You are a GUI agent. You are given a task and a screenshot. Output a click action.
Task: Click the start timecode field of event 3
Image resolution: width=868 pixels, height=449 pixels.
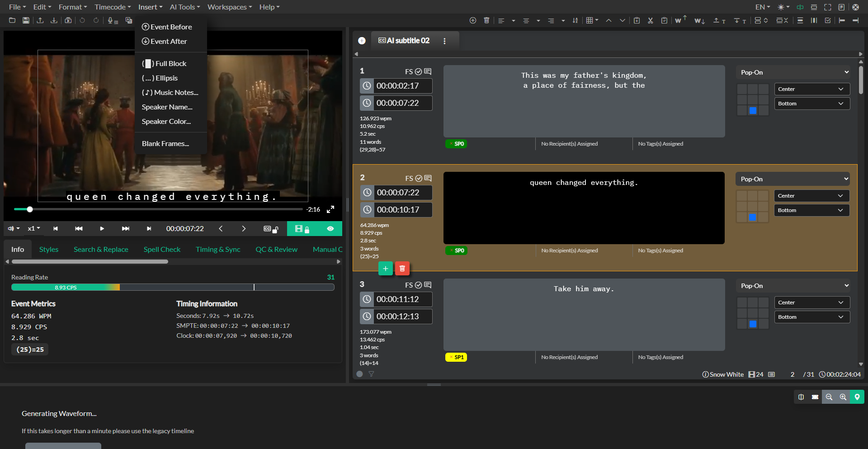point(397,299)
